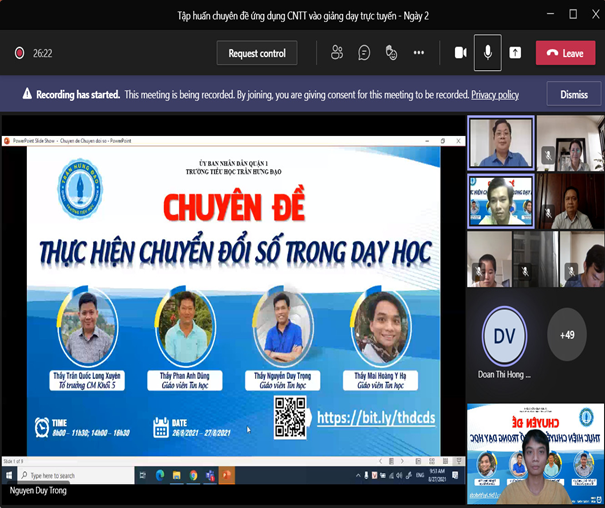Open Microsoft Teams from shared taskbar
605x508 pixels.
[x=210, y=476]
